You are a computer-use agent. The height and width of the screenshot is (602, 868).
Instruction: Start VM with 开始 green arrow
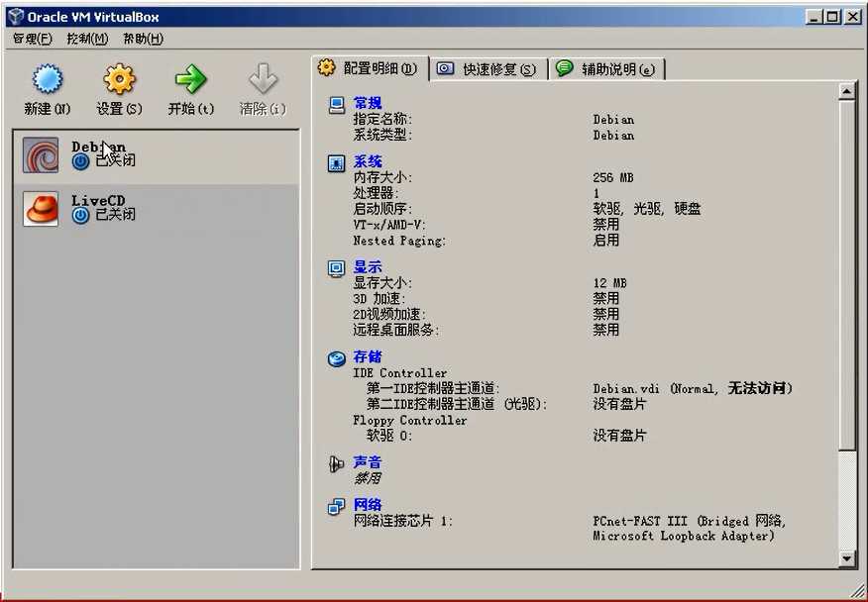click(x=190, y=78)
